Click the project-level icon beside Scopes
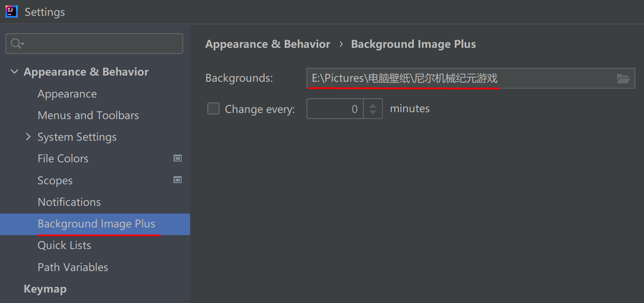 [x=178, y=180]
